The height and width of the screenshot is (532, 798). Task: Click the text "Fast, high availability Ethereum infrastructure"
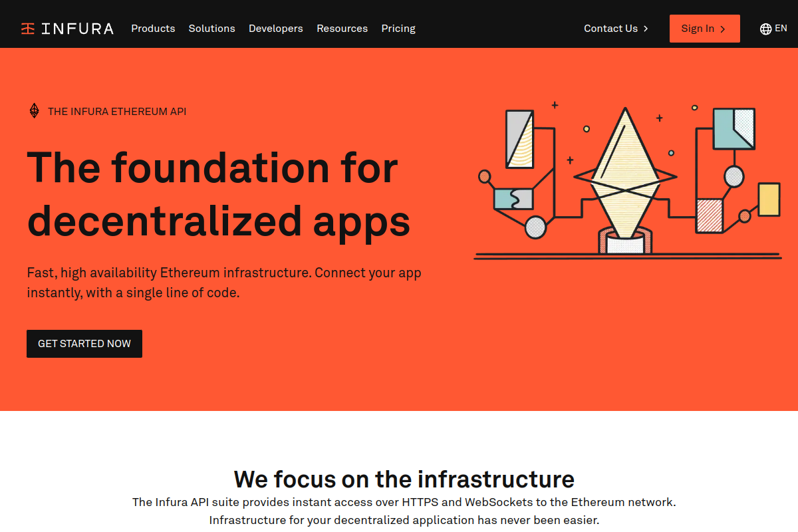[169, 273]
